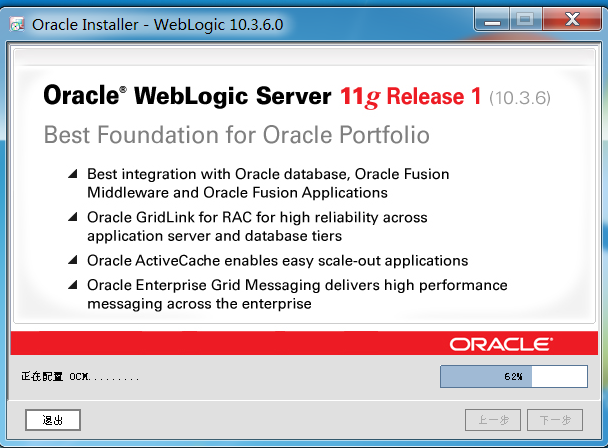Image resolution: width=608 pixels, height=448 pixels.
Task: Click the 上一步 (Previous) button
Action: (493, 420)
